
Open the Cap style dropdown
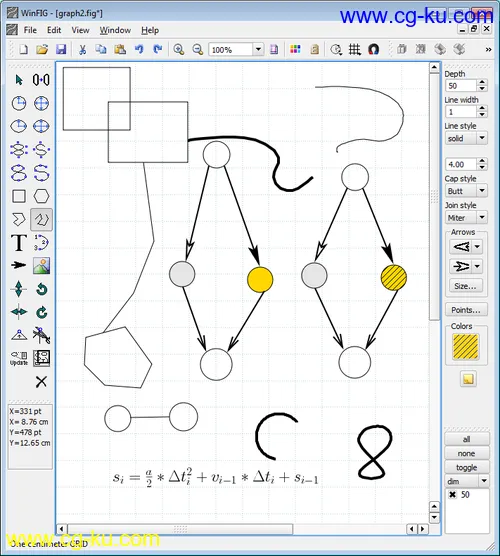pos(482,191)
